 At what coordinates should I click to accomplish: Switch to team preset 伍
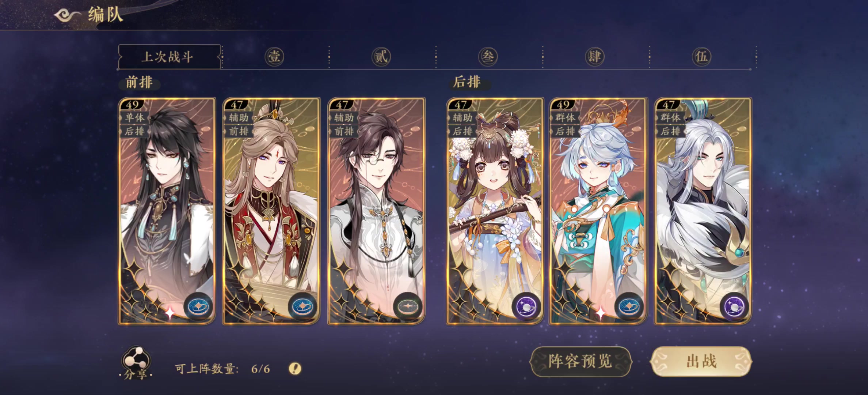click(x=701, y=57)
